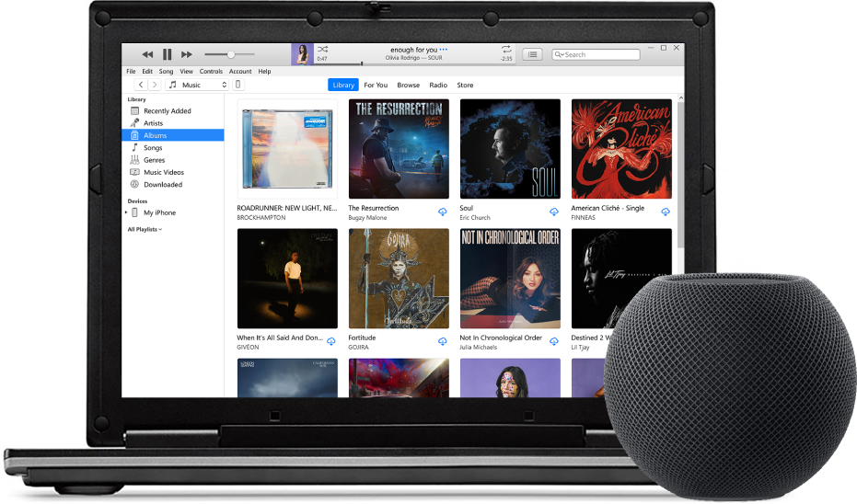Switch to the Radio tab

coord(438,86)
